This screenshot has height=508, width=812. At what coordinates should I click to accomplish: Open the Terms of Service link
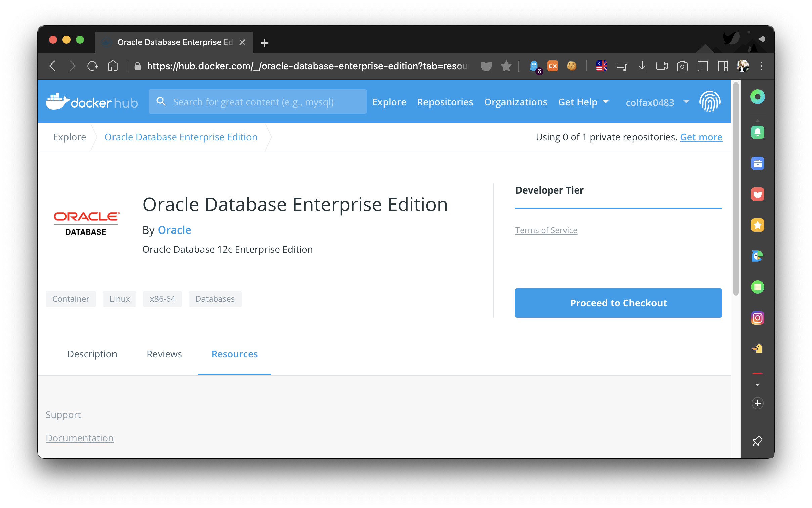[546, 230]
